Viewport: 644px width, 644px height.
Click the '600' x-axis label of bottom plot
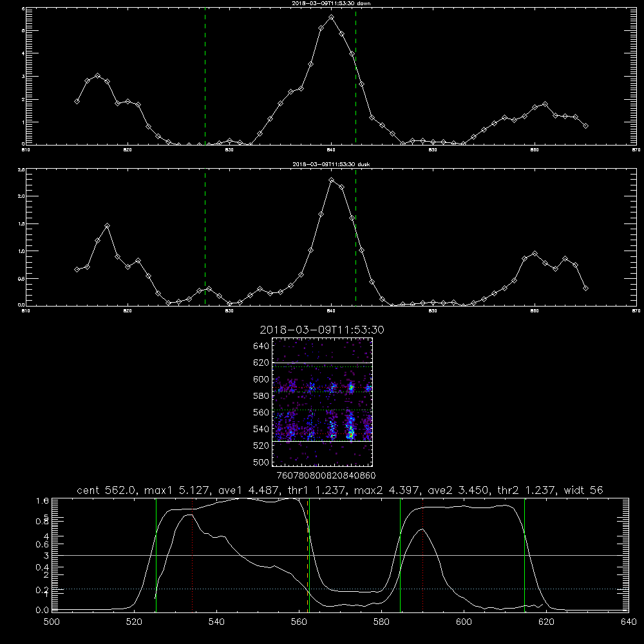coord(464,622)
